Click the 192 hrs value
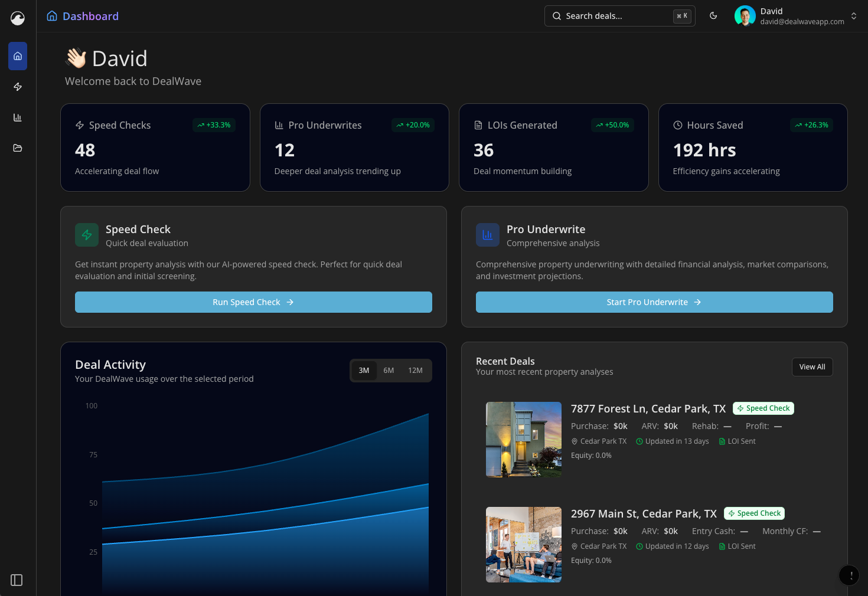Viewport: 868px width, 596px height. [704, 150]
